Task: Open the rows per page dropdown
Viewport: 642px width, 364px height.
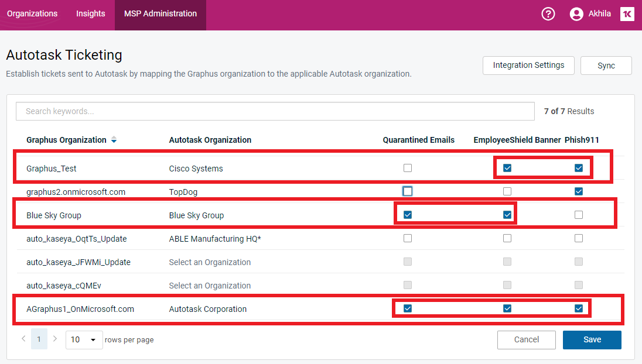Action: pos(84,339)
